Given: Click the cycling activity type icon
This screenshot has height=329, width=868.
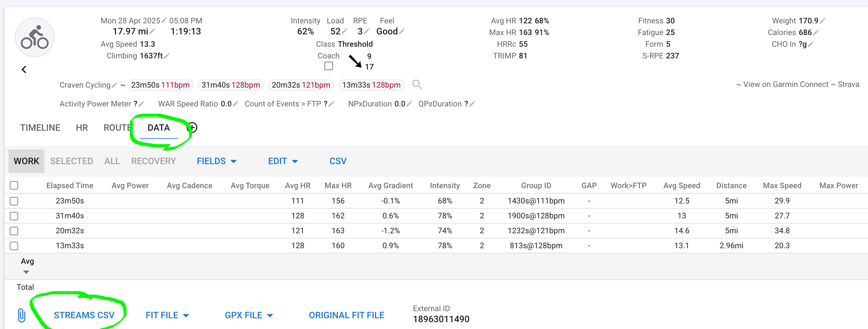Looking at the screenshot, I should (x=34, y=37).
